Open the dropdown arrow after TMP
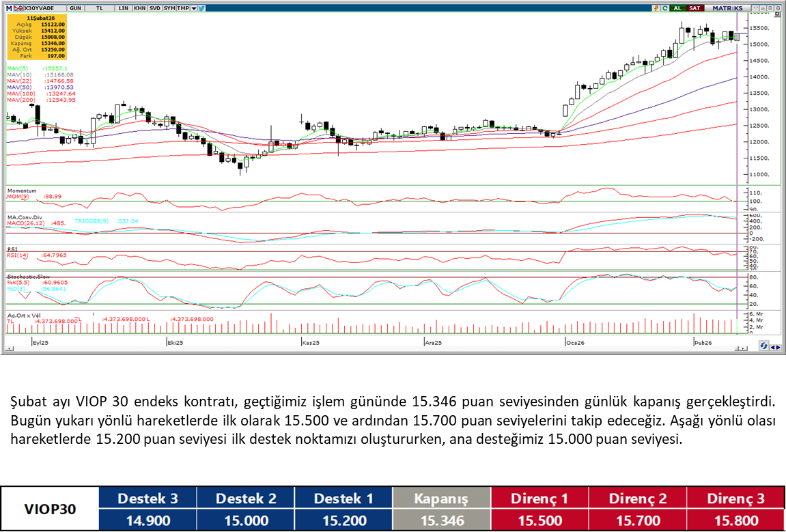This screenshot has width=786, height=532. coord(195,8)
